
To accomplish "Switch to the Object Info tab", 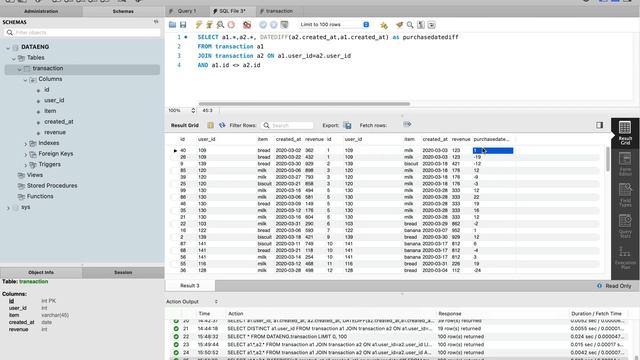I will (x=41, y=272).
